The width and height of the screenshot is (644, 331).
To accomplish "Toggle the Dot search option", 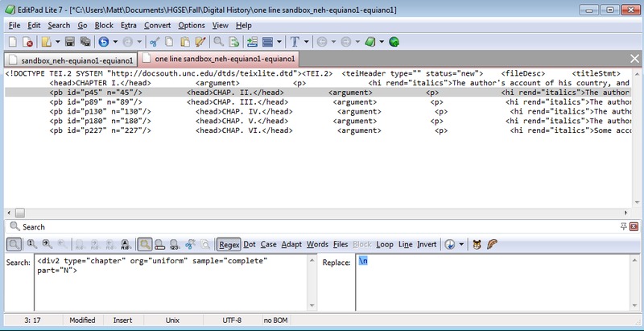I will 250,244.
